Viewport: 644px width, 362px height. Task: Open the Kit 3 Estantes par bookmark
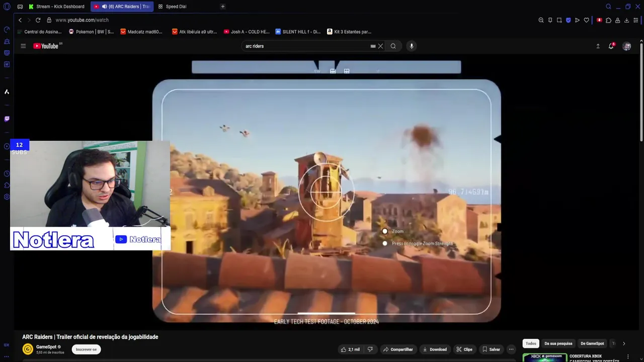[x=349, y=32]
